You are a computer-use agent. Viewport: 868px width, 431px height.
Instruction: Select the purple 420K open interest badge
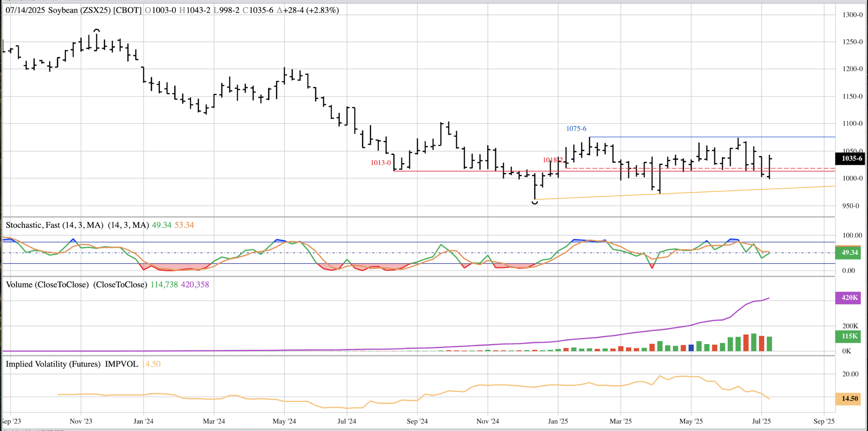[848, 298]
